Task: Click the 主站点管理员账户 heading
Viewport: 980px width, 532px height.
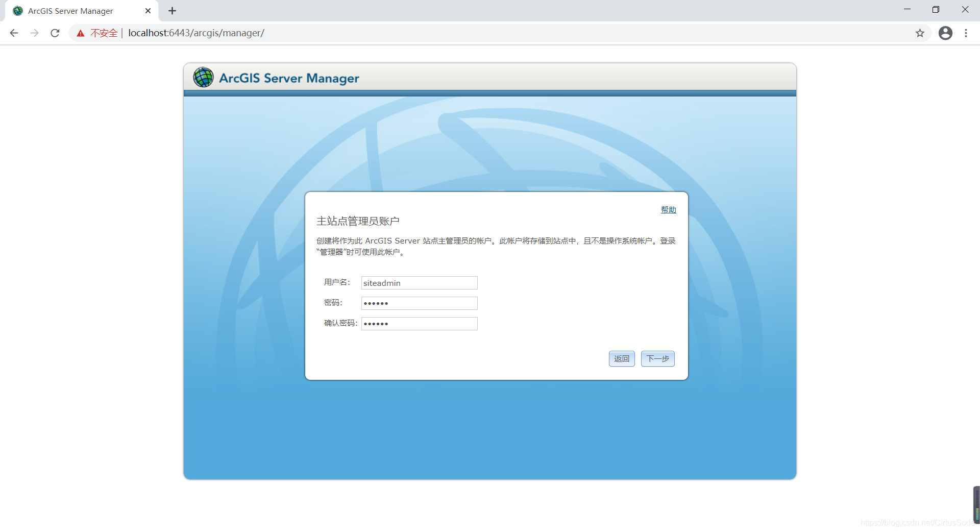Action: click(x=358, y=221)
